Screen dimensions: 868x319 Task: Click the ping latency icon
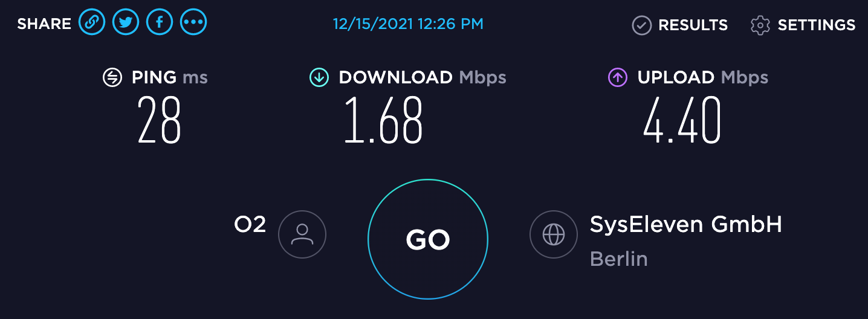tap(112, 77)
